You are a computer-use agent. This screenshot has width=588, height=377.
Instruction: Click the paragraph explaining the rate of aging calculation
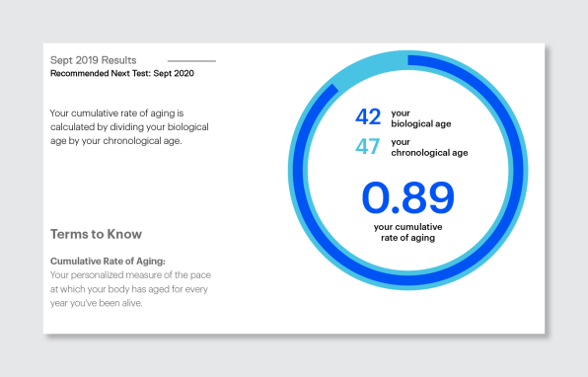[x=129, y=127]
